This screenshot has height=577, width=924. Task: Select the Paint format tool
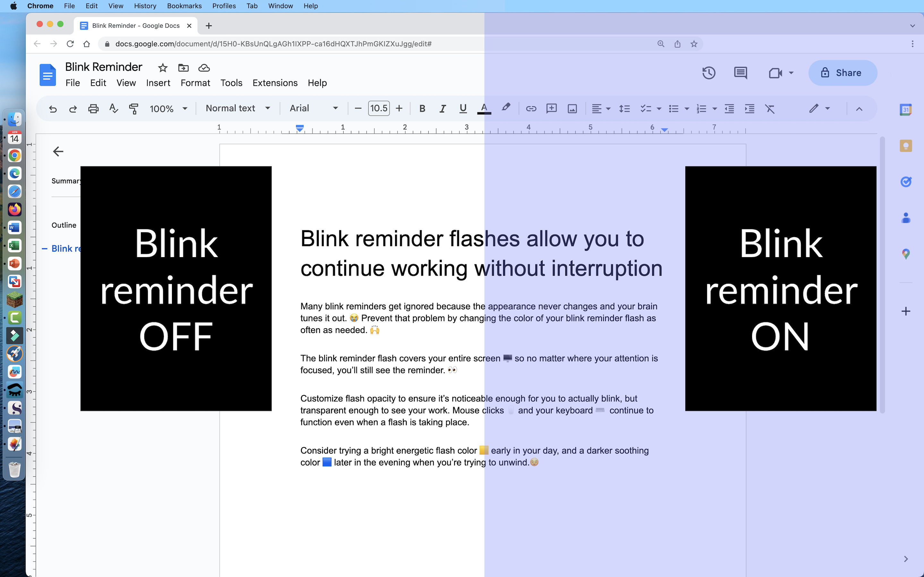pyautogui.click(x=134, y=108)
